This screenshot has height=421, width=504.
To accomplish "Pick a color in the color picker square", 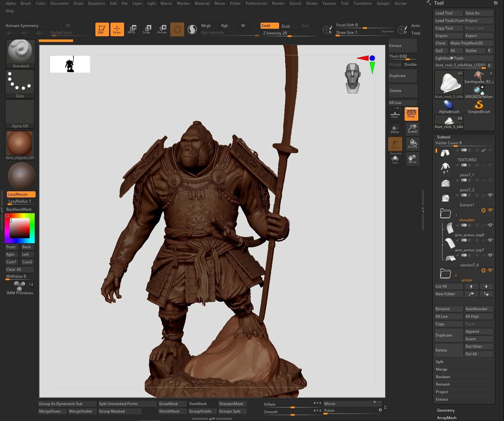I will (x=20, y=228).
